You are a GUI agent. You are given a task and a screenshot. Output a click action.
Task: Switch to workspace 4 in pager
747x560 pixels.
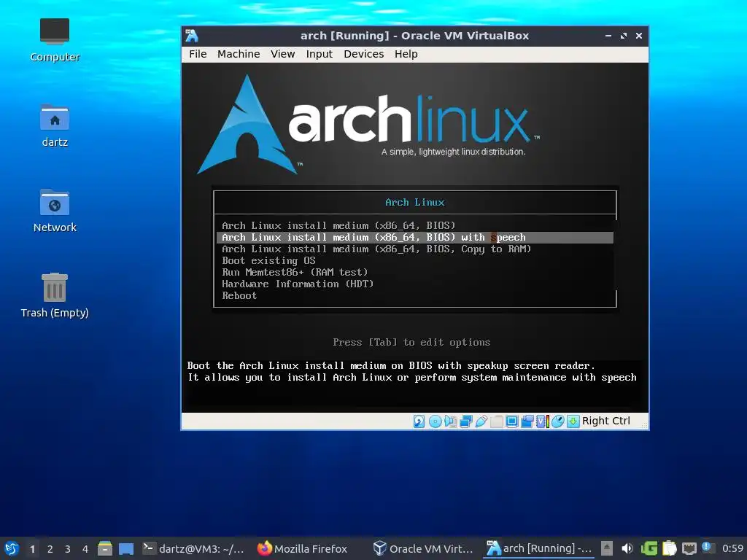click(x=85, y=549)
